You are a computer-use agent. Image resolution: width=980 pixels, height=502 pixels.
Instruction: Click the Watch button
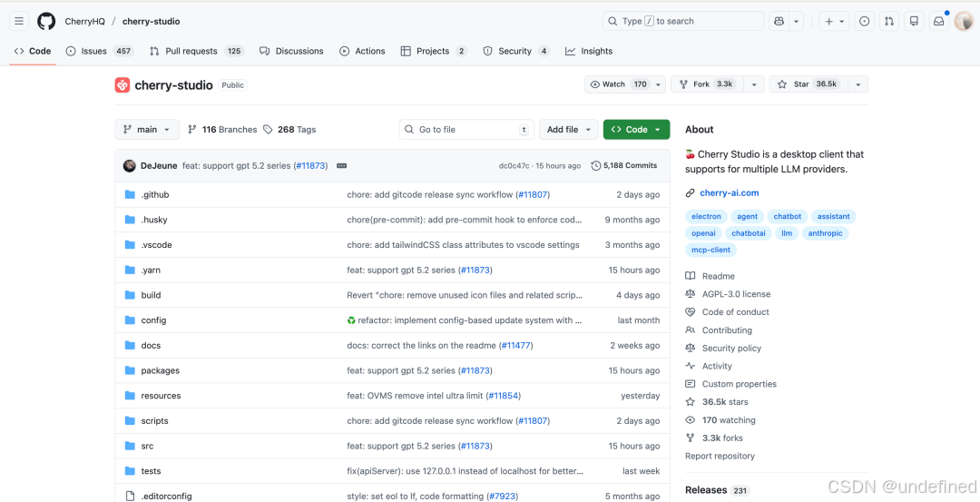(619, 84)
